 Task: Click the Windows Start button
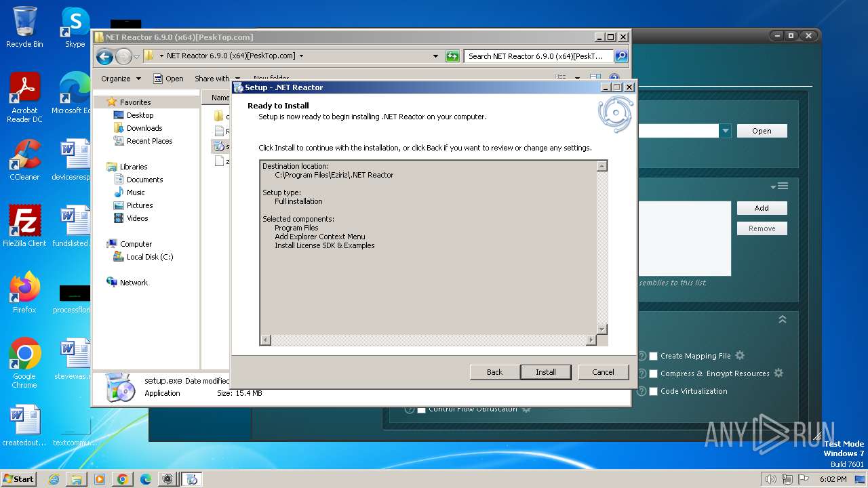coord(18,479)
